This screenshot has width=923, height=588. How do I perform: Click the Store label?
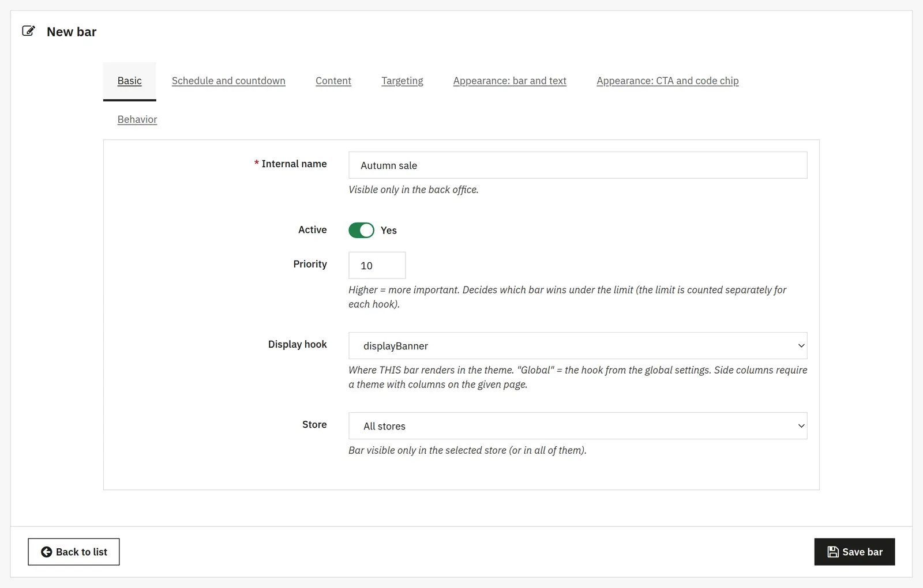(x=314, y=425)
